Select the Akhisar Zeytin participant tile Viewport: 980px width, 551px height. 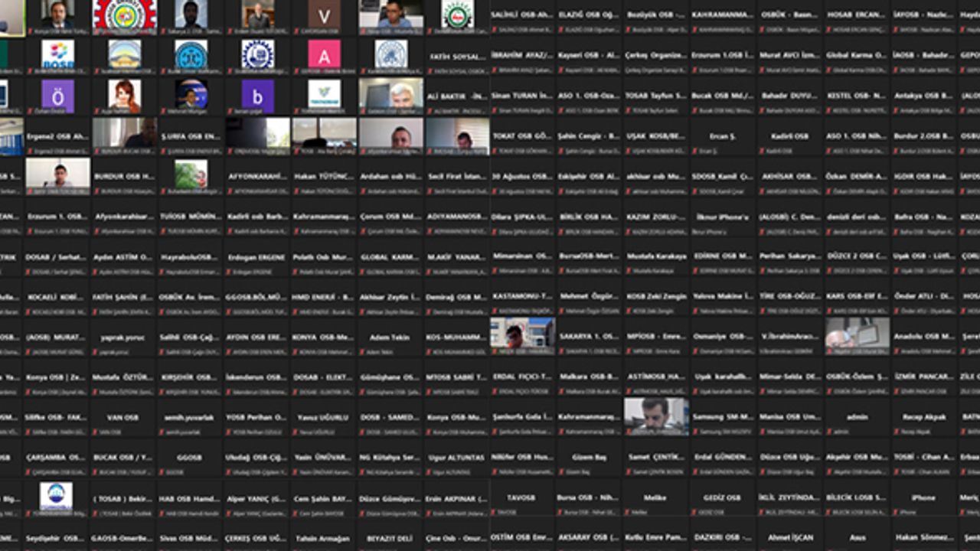coord(390,297)
